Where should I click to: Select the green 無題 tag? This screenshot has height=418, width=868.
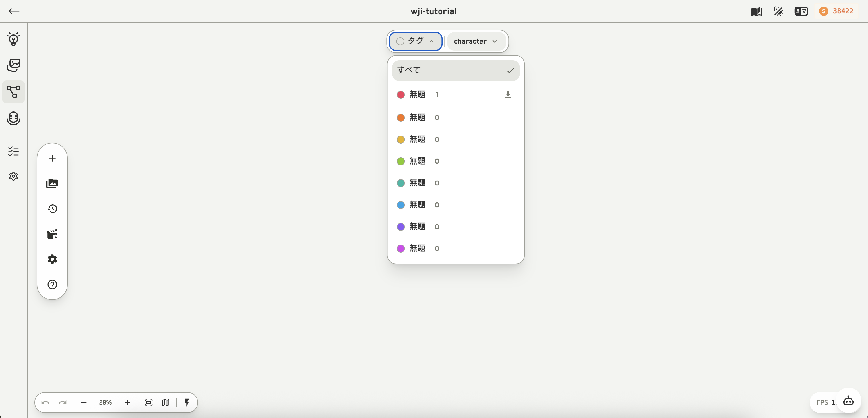click(456, 161)
